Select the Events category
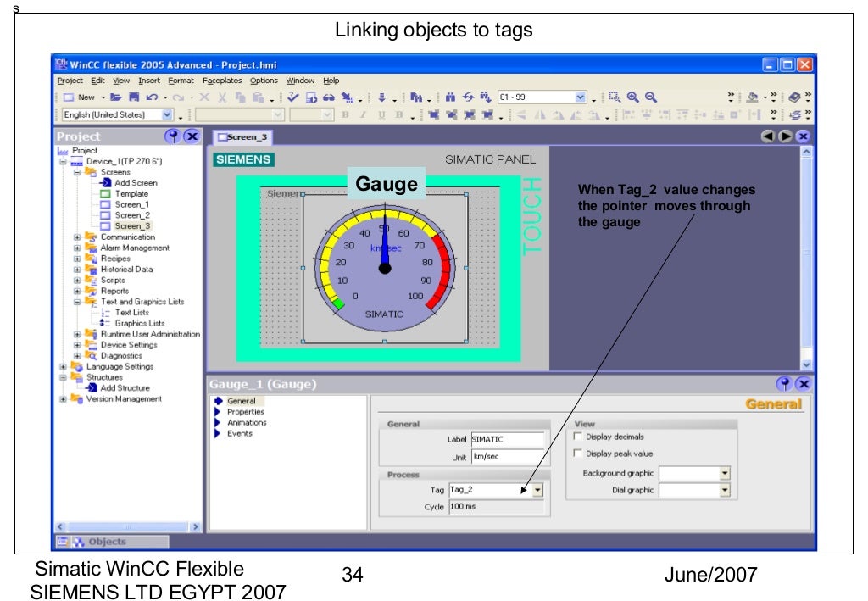 pos(240,434)
